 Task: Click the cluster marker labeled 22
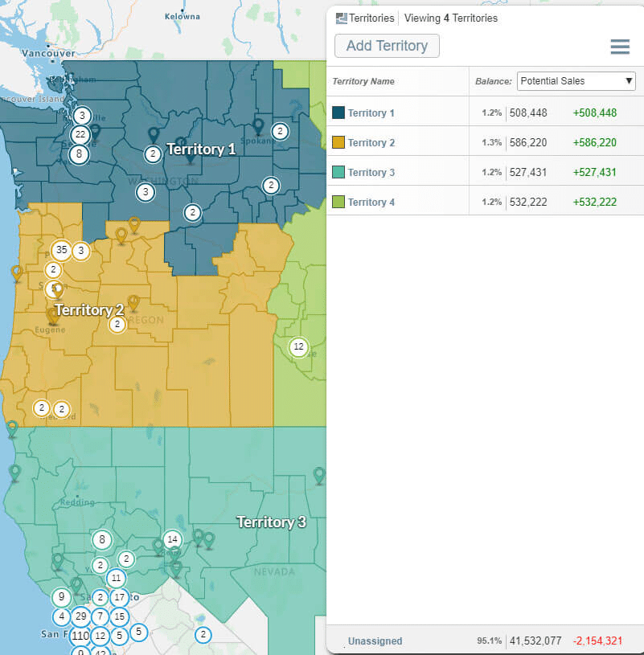[x=80, y=134]
